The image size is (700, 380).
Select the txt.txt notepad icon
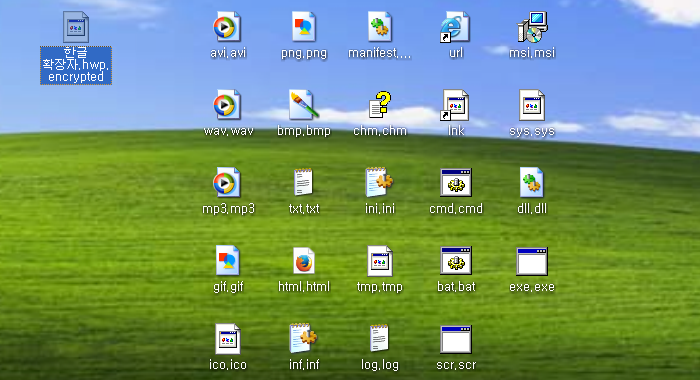pos(304,183)
